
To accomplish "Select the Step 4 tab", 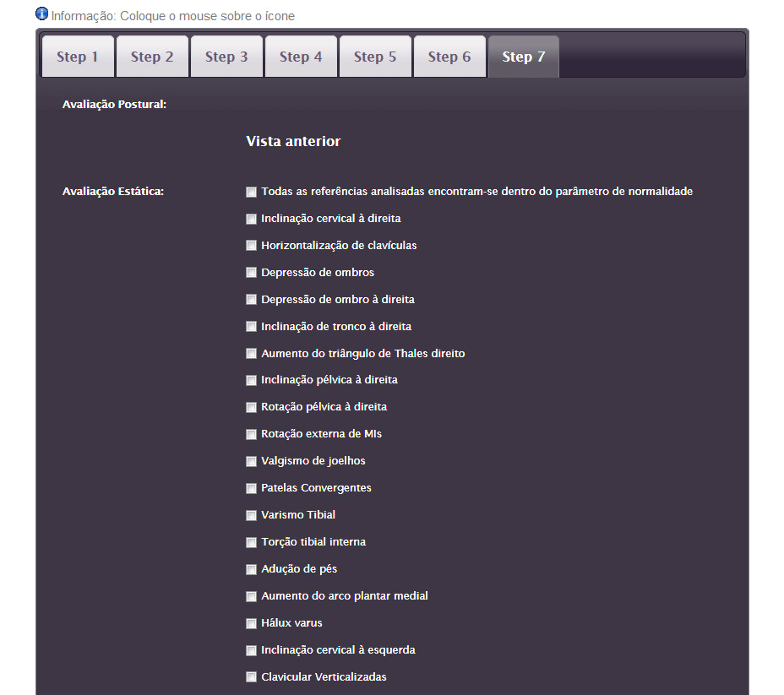I will pyautogui.click(x=301, y=57).
